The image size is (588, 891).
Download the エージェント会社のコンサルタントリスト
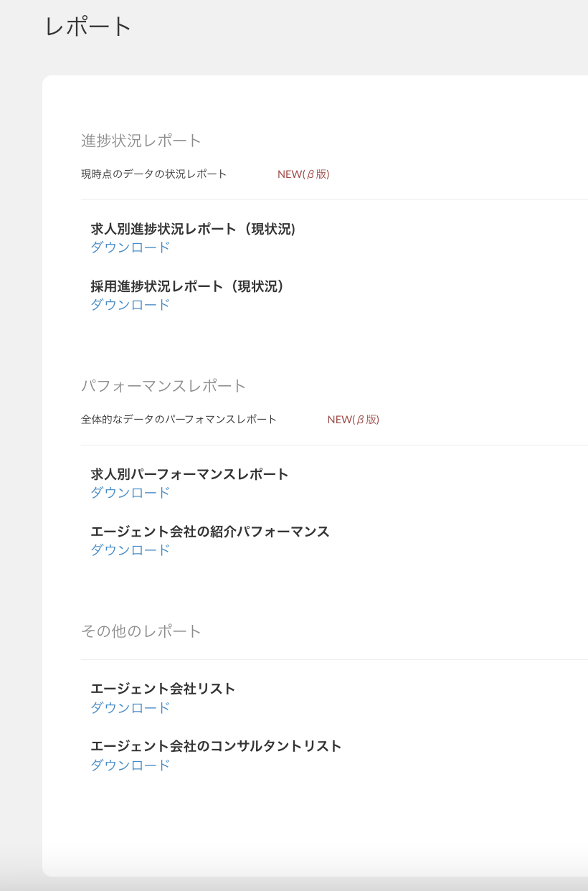coord(129,765)
